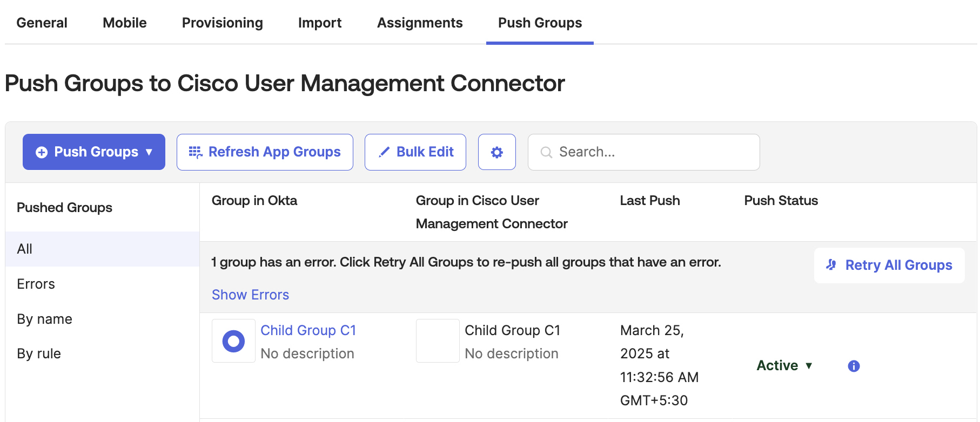The height and width of the screenshot is (422, 980).
Task: Click the Last Push column header
Action: tap(650, 201)
